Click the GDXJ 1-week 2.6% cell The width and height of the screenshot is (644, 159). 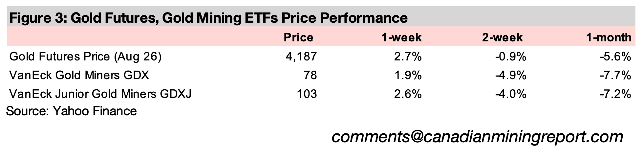tap(408, 94)
